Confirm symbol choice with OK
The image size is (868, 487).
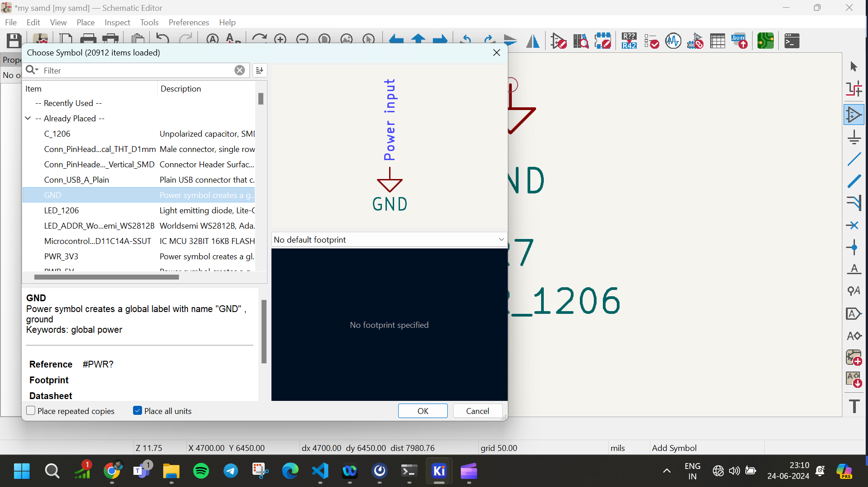pos(423,411)
